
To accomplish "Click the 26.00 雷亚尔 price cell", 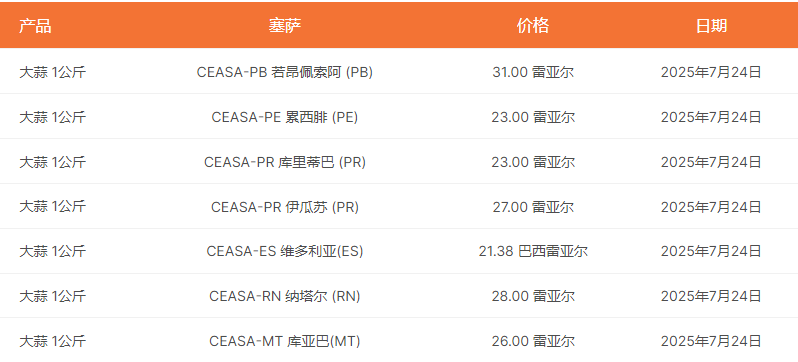I will point(533,341).
